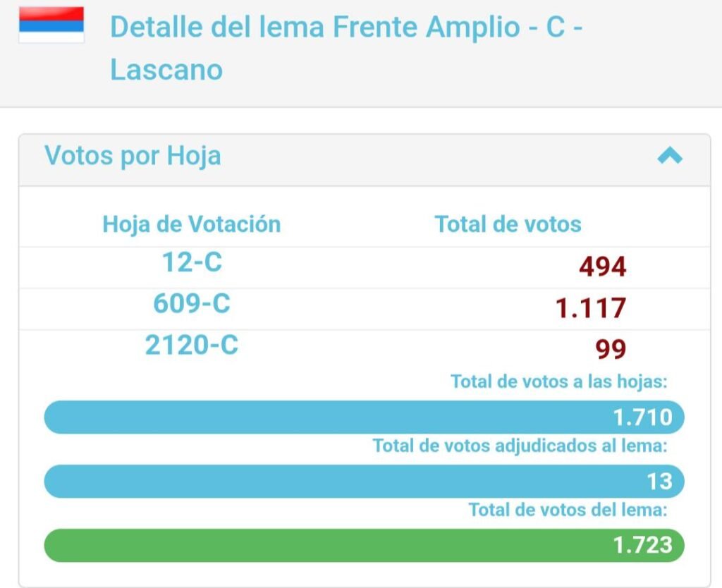Click the Frente Amplio flag icon
The height and width of the screenshot is (588, 722).
[51, 25]
